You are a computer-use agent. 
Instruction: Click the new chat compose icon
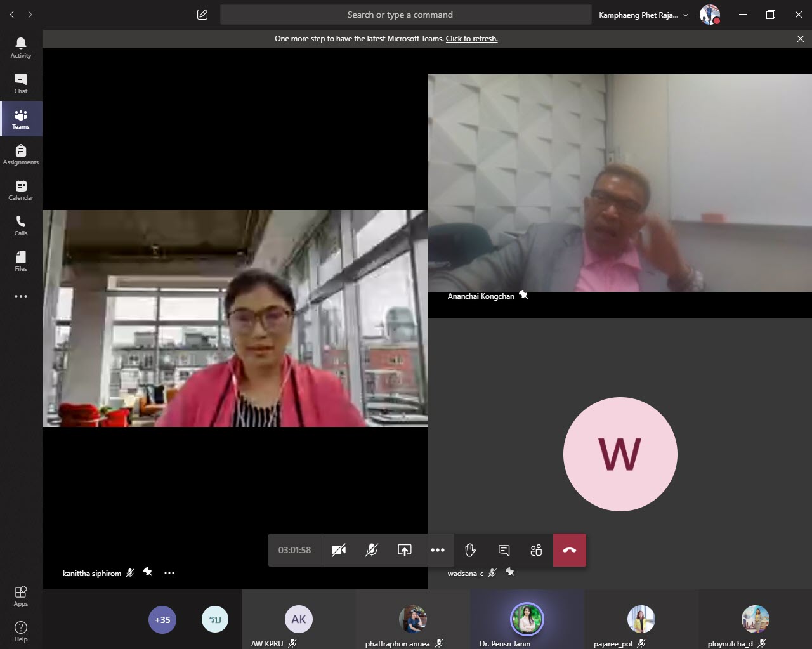coord(202,15)
